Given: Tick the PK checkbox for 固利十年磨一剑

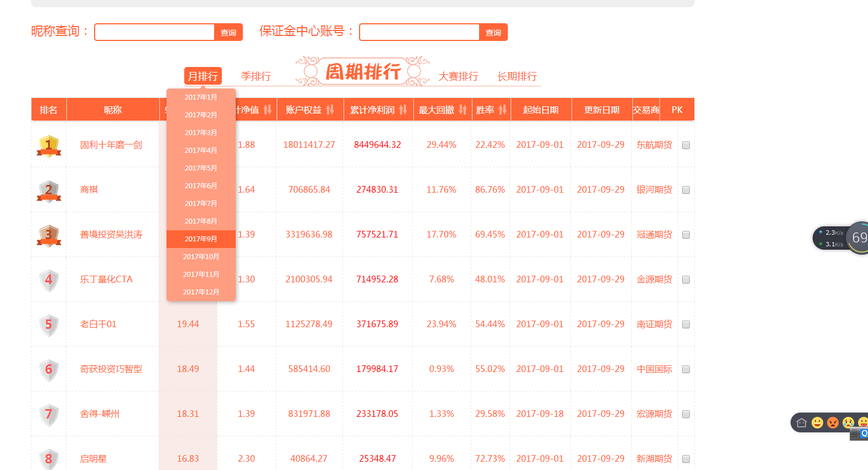Looking at the screenshot, I should [686, 145].
